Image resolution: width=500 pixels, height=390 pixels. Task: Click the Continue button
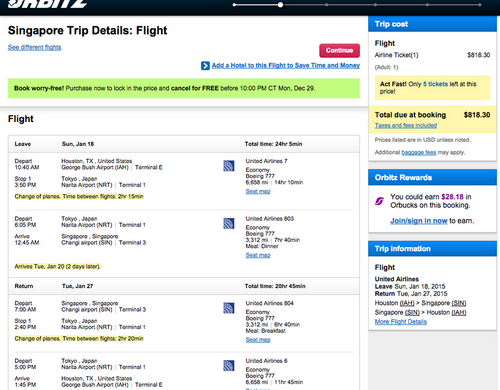pos(339,50)
